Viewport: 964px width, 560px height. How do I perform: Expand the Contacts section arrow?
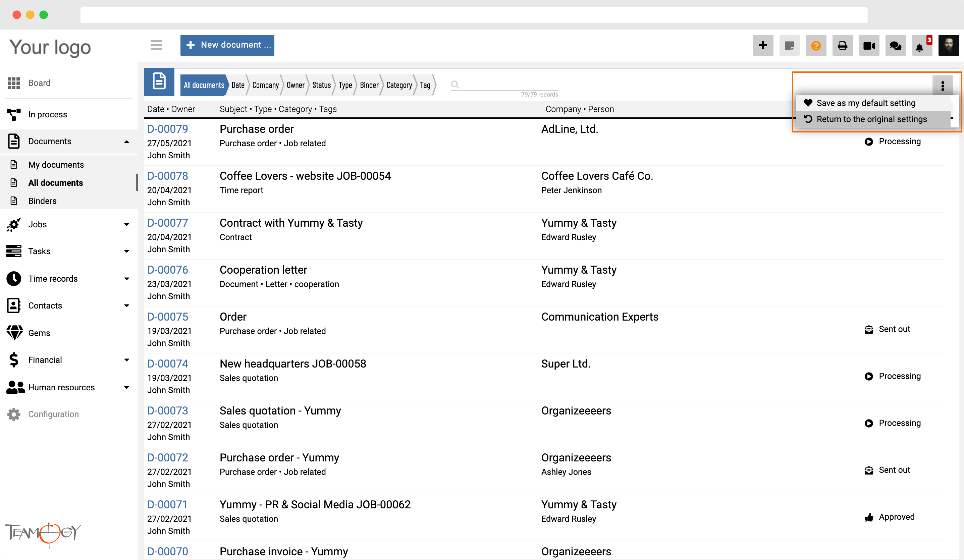[x=126, y=305]
